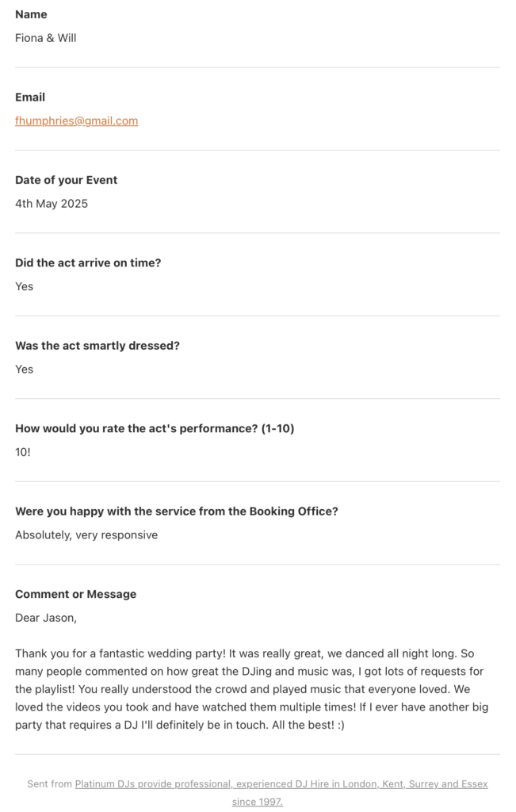
Task: Select the 'Absolutely, very responsive' answer
Action: coord(86,535)
